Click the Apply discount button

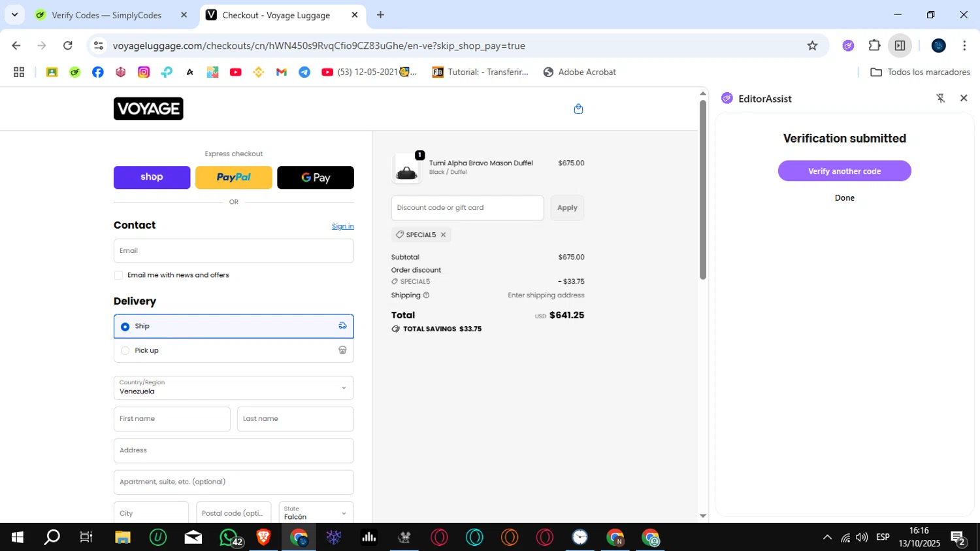[x=567, y=208]
